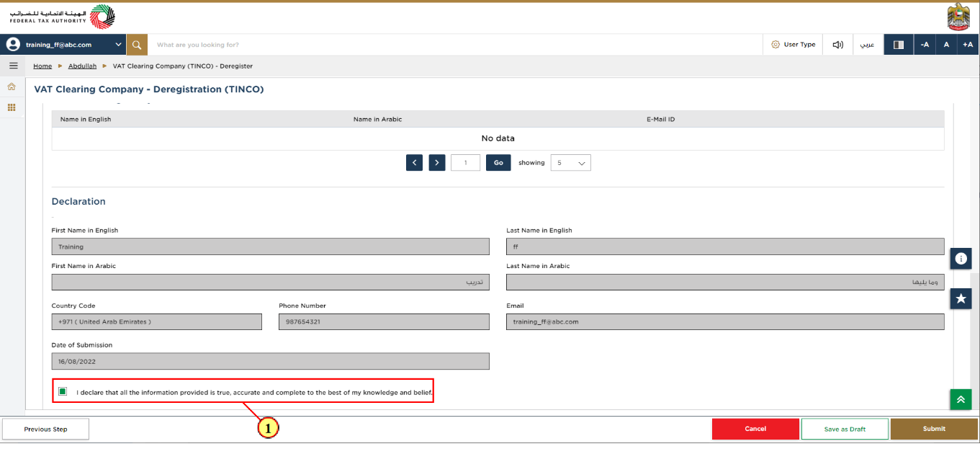
Task: Jump to top with double chevron
Action: 961,399
